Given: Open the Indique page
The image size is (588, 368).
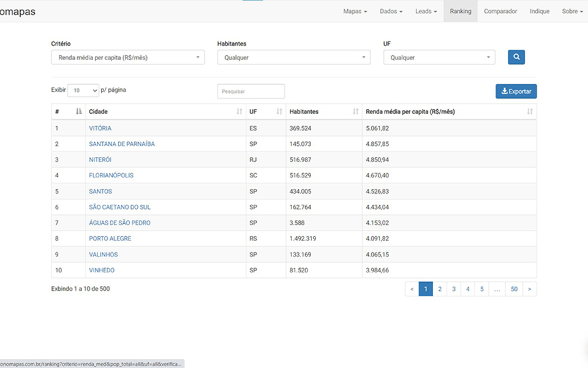Looking at the screenshot, I should (539, 11).
